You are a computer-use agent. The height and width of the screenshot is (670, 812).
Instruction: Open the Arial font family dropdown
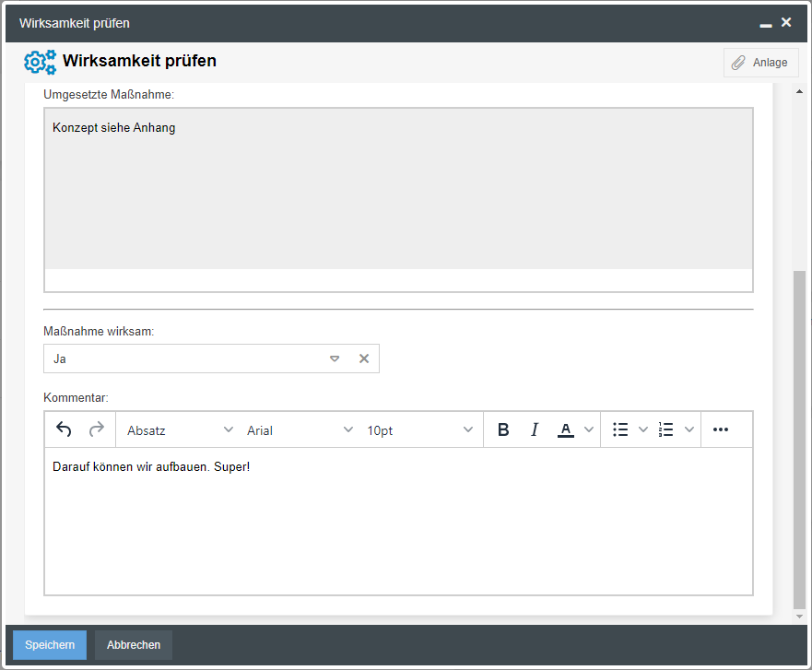300,430
